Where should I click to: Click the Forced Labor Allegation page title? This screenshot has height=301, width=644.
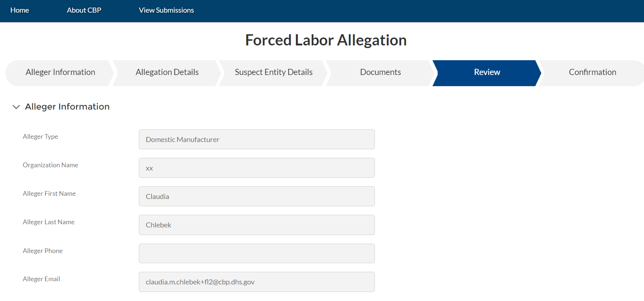tap(326, 40)
